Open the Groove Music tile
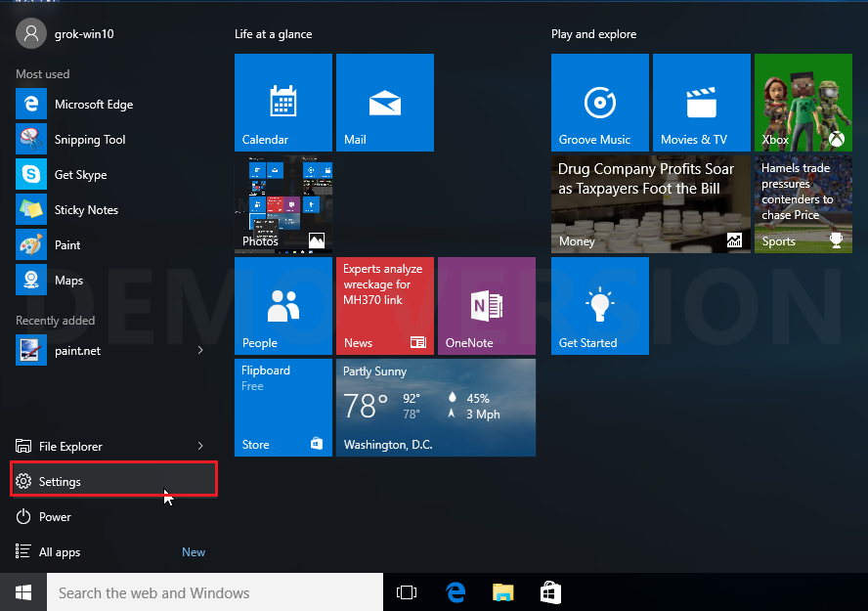868x611 pixels. point(600,103)
